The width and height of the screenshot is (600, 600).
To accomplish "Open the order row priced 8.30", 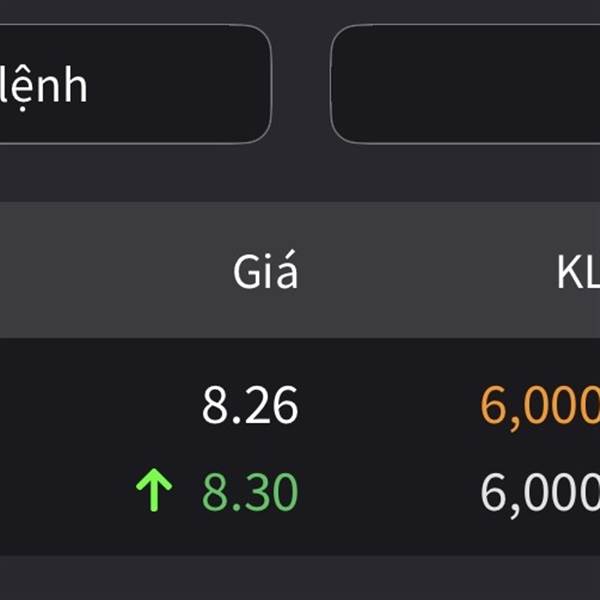I will click(x=300, y=492).
